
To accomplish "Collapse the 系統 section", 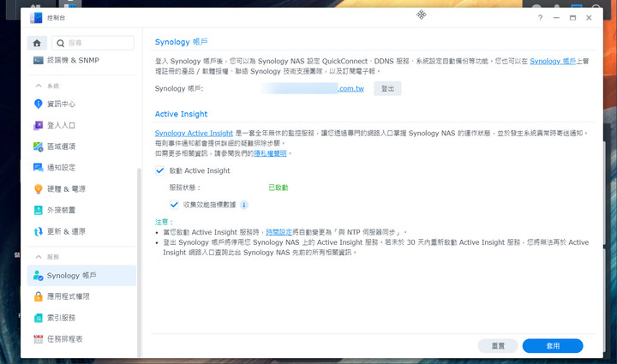I will 39,86.
